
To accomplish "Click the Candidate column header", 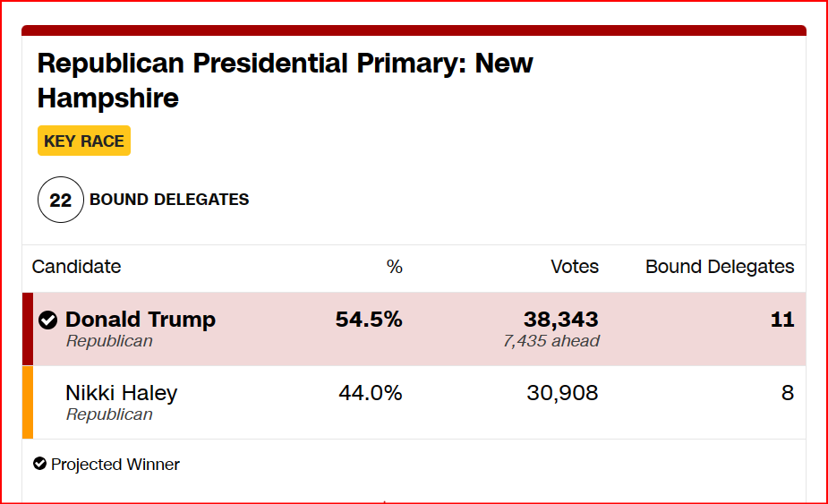I will 76,267.
